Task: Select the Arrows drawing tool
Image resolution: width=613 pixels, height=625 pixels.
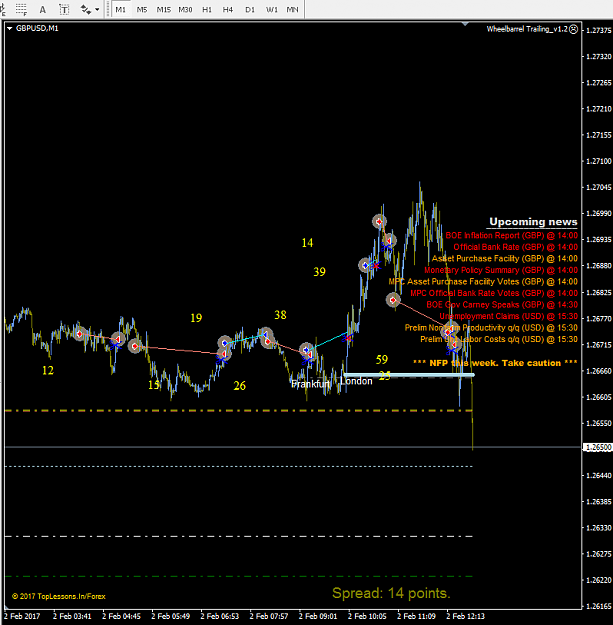Action: [85, 9]
